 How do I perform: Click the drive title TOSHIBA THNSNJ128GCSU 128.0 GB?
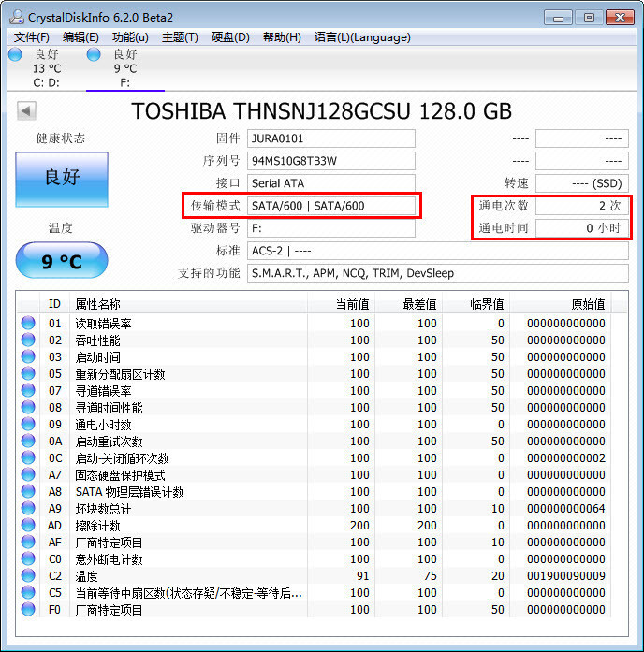321,111
